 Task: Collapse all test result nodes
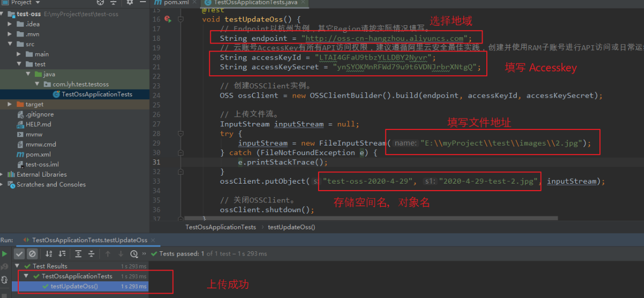(x=91, y=253)
